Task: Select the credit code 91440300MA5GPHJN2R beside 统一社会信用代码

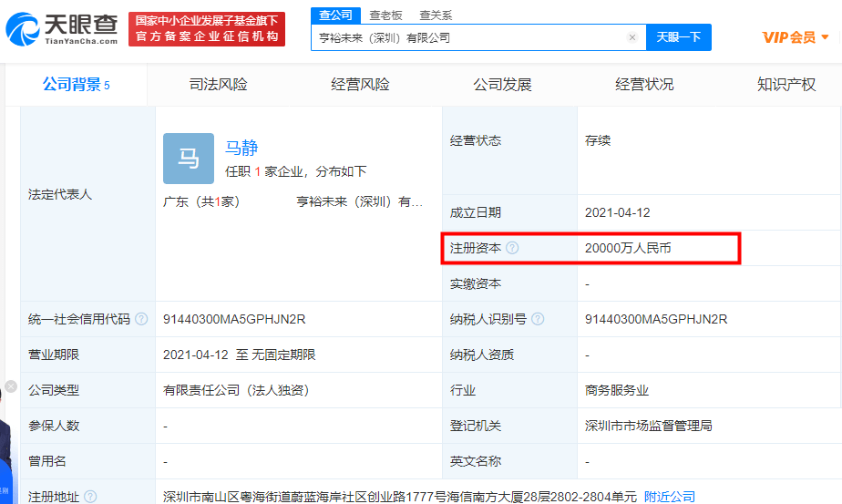Action: [234, 319]
